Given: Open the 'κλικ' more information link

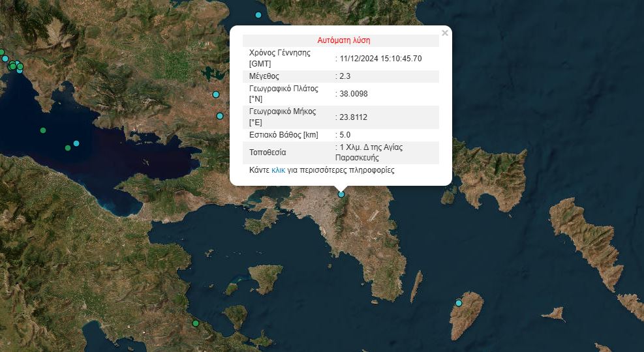Looking at the screenshot, I should pyautogui.click(x=279, y=170).
